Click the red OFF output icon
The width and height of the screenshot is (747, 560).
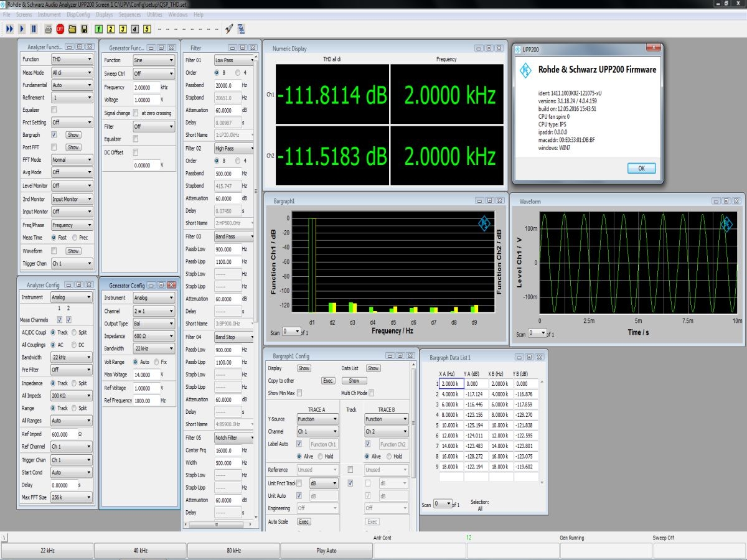pyautogui.click(x=60, y=29)
